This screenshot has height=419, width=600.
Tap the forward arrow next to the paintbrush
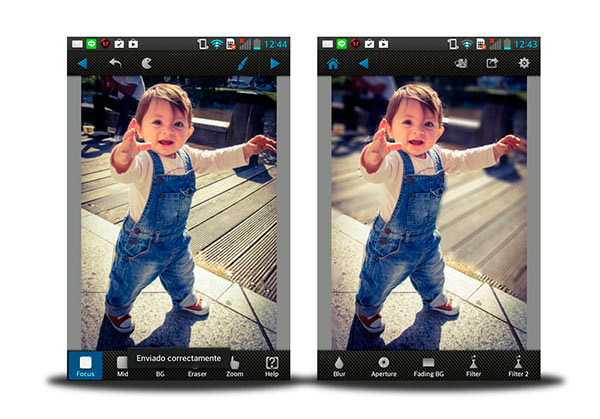click(275, 64)
